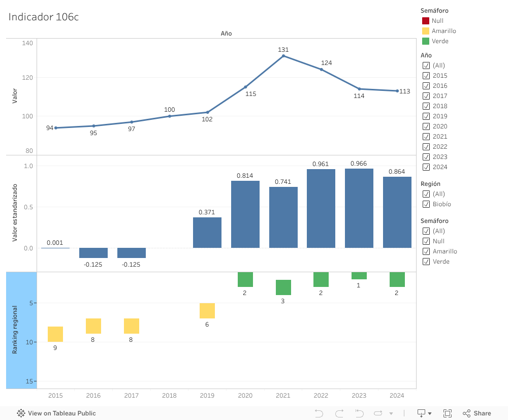Select the 0.966 bar for 2023
This screenshot has height=420, width=508.
pos(359,208)
